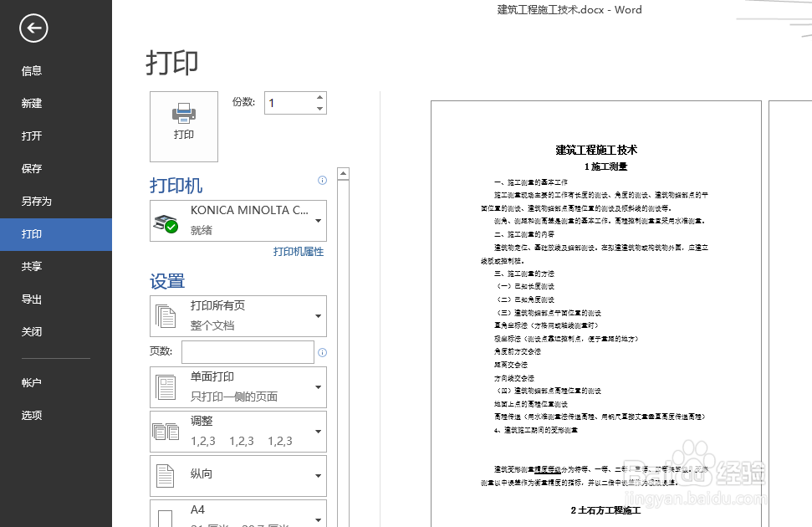Expand the 单面打印 dropdown
812x527 pixels.
tap(238, 387)
